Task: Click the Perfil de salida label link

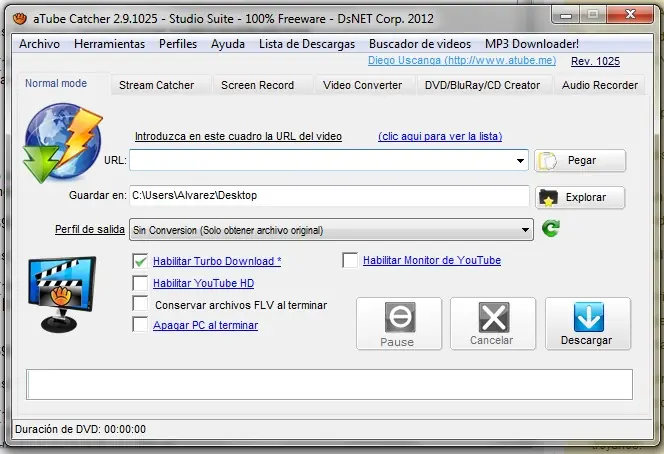Action: coord(90,229)
